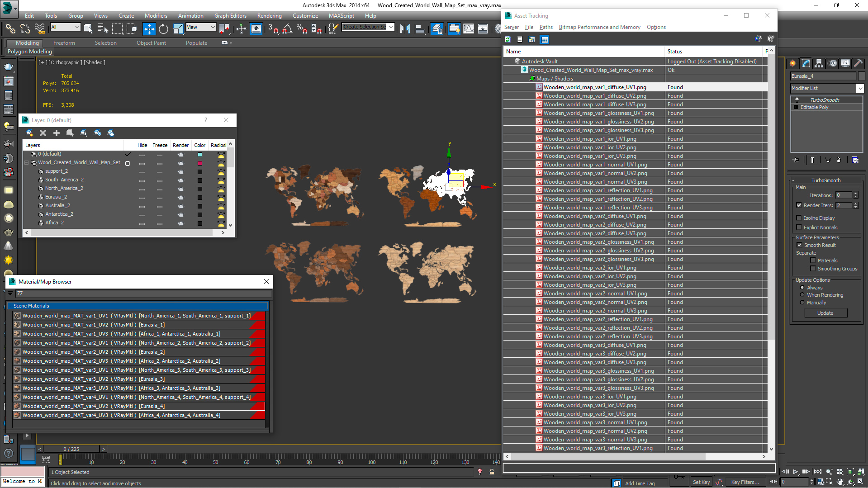Check the Isoline Display option
The width and height of the screenshot is (868, 488).
click(x=799, y=218)
